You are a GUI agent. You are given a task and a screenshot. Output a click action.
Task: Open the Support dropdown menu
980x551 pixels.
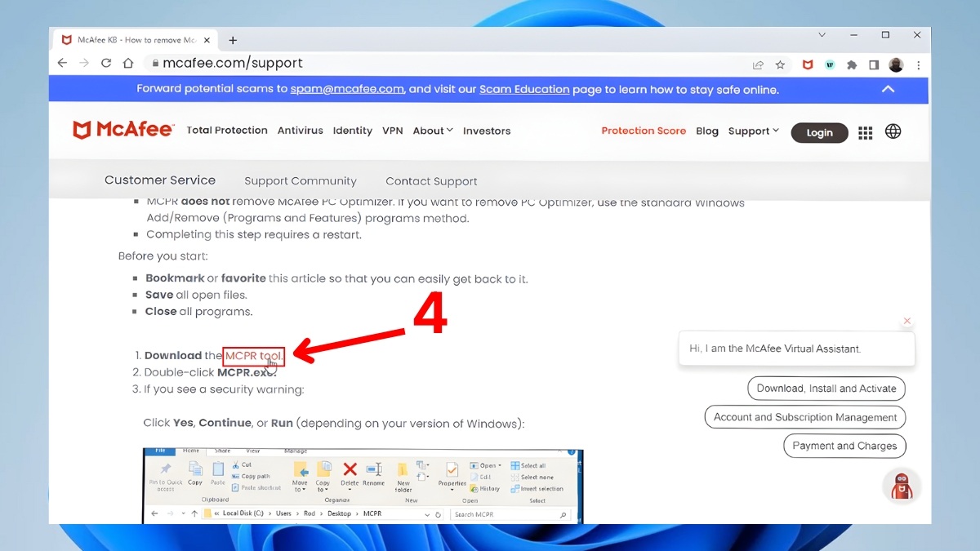[752, 131]
